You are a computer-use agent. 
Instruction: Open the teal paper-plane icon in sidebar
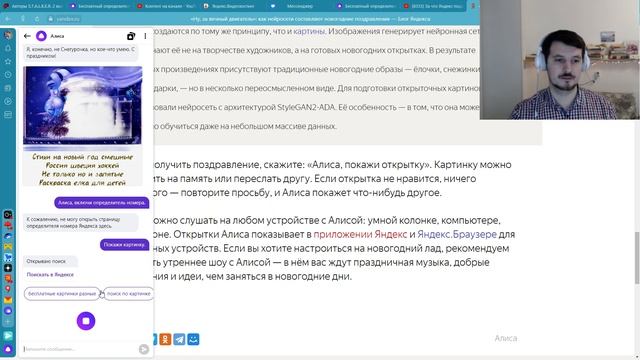(x=8, y=336)
